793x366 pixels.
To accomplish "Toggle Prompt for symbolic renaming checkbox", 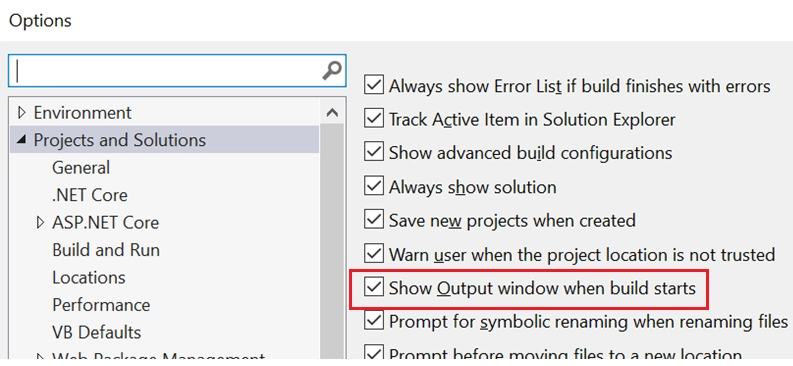I will [374, 321].
